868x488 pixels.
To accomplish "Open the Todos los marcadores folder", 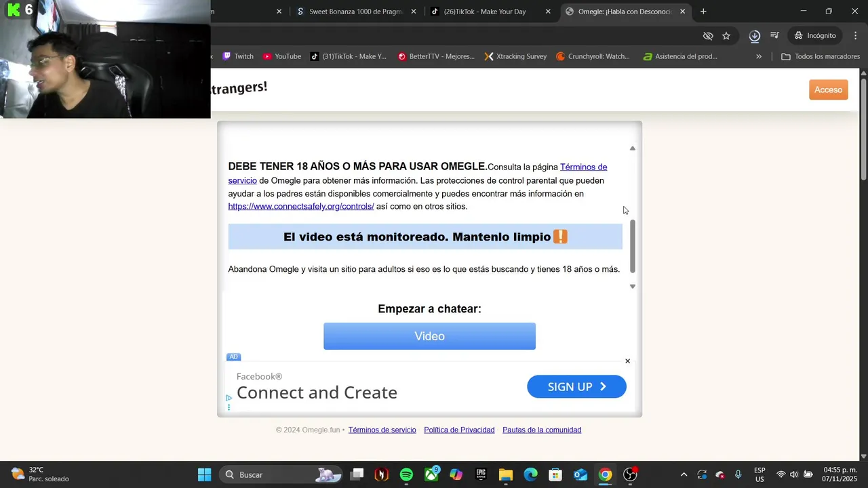I will point(821,56).
